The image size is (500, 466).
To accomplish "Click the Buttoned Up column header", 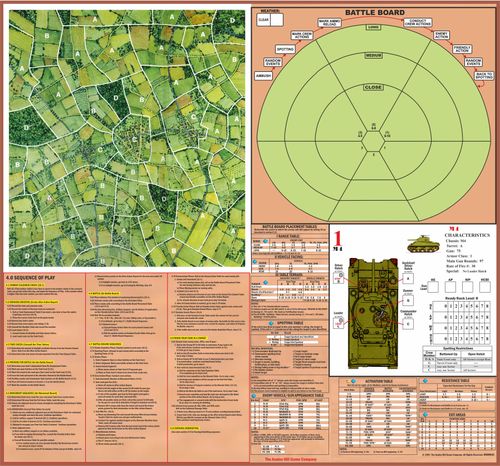I will pyautogui.click(x=448, y=354).
